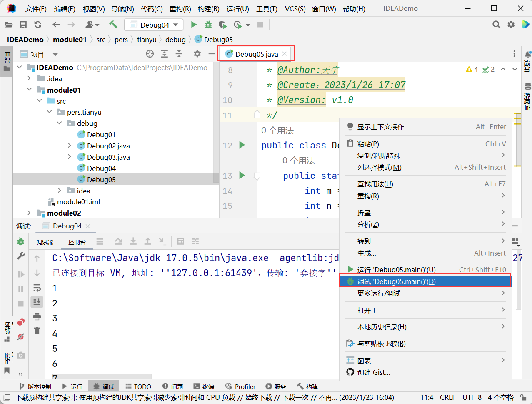This screenshot has height=404, width=532.
Task: Click the Print console printer icon
Action: (37, 316)
